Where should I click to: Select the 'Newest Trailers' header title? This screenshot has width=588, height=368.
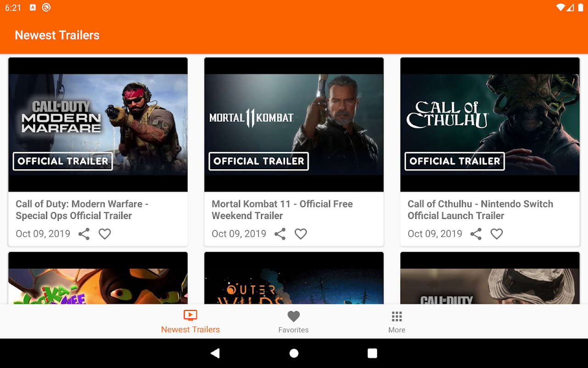(x=57, y=35)
